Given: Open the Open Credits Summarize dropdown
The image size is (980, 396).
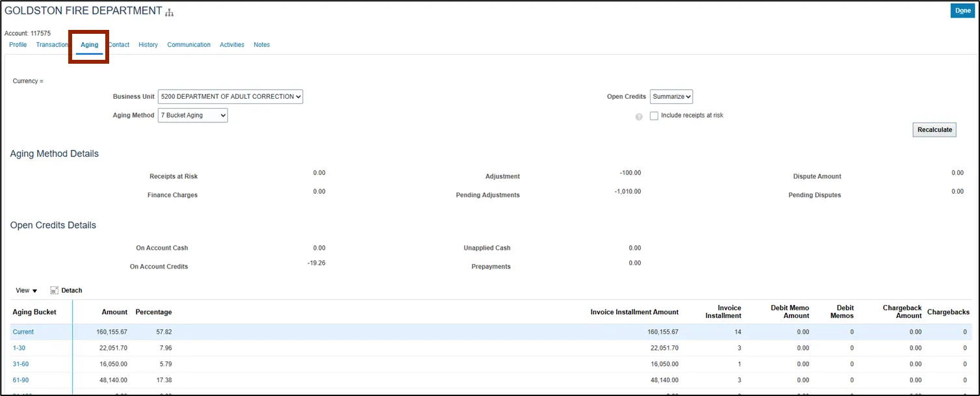Looking at the screenshot, I should click(671, 97).
